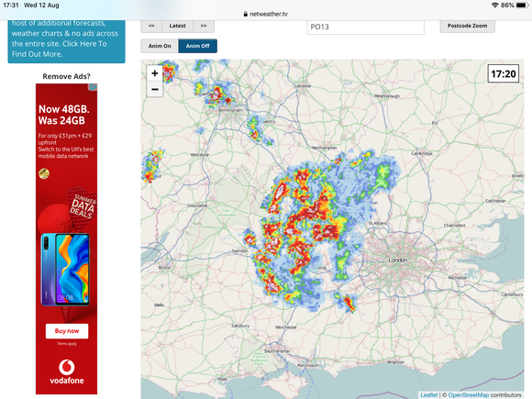Click the PO13 postcode field

365,27
